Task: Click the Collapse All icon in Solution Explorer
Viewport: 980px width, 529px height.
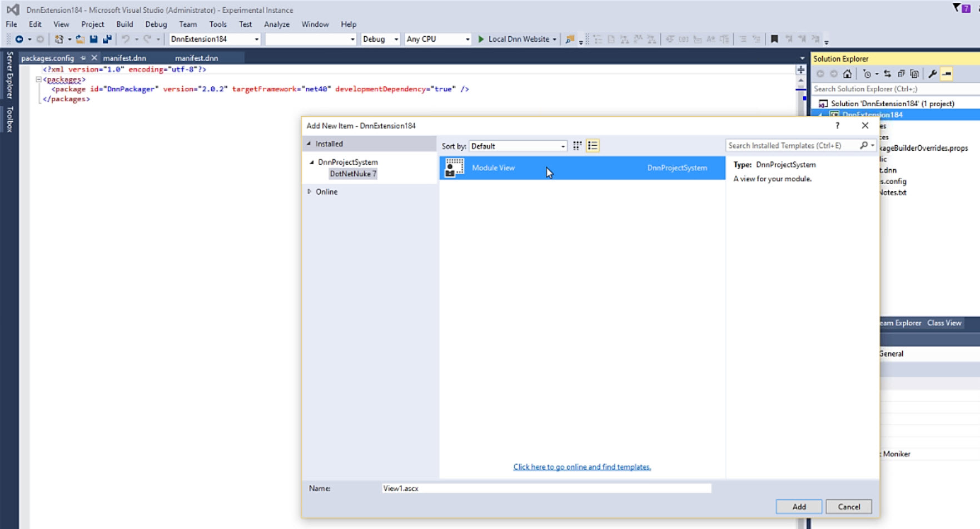Action: pyautogui.click(x=901, y=74)
